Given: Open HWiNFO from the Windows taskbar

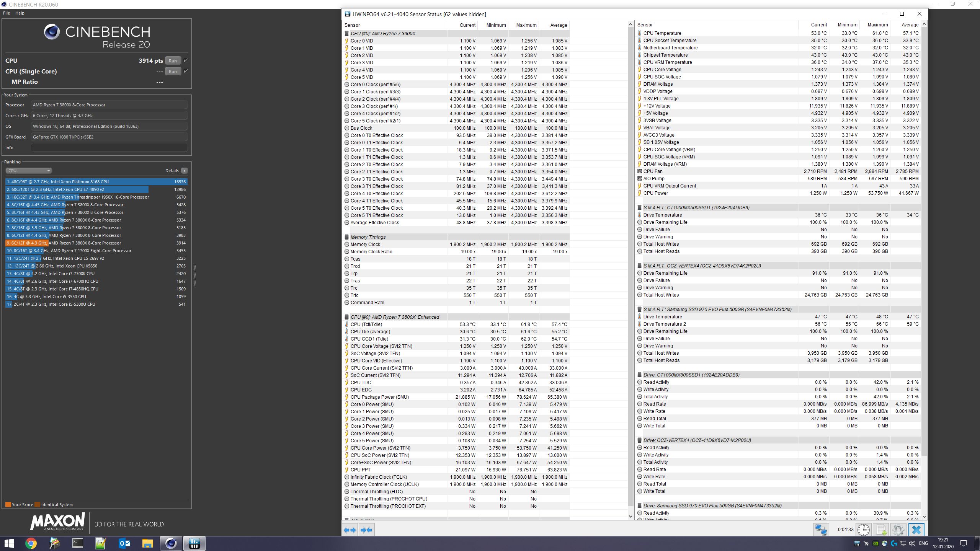Looking at the screenshot, I should (194, 543).
